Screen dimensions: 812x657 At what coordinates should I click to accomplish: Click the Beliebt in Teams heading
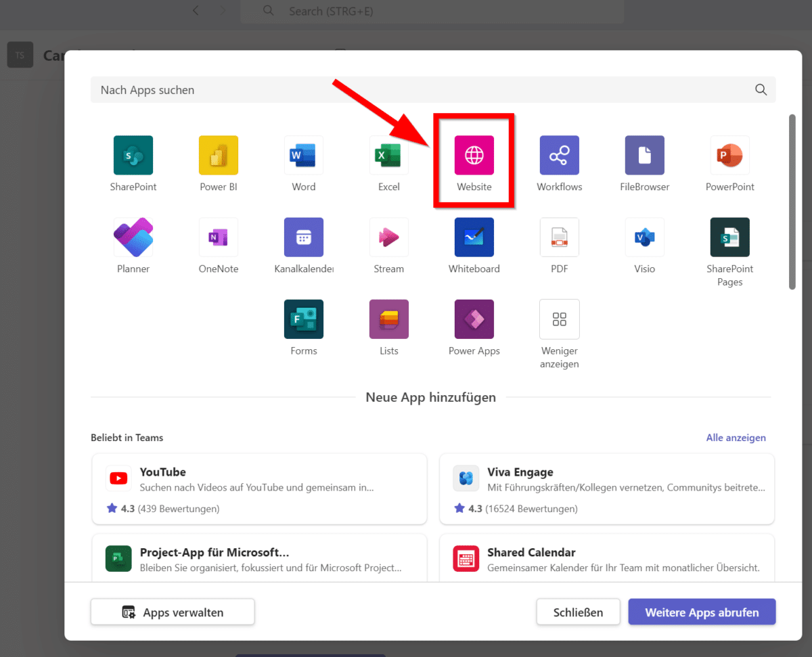coord(127,438)
